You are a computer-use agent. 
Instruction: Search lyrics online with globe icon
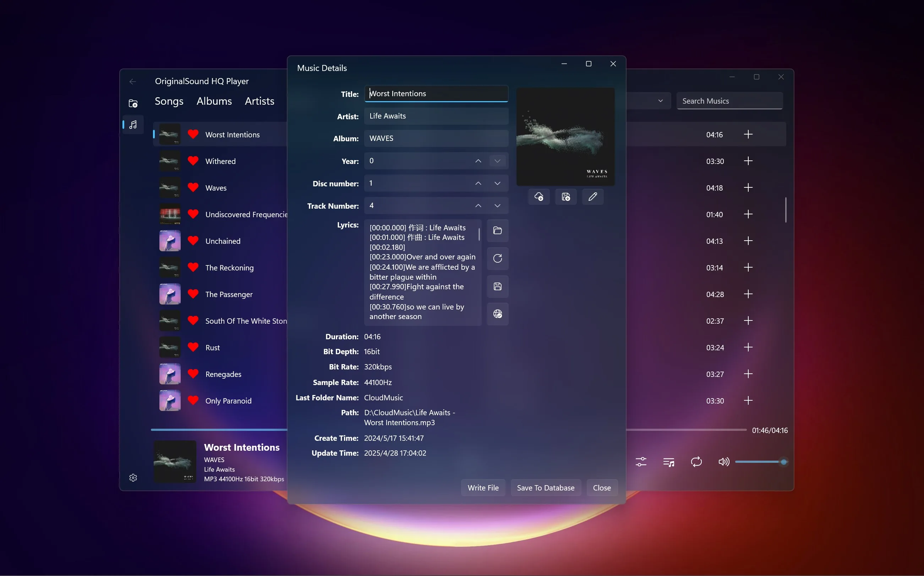(x=498, y=314)
